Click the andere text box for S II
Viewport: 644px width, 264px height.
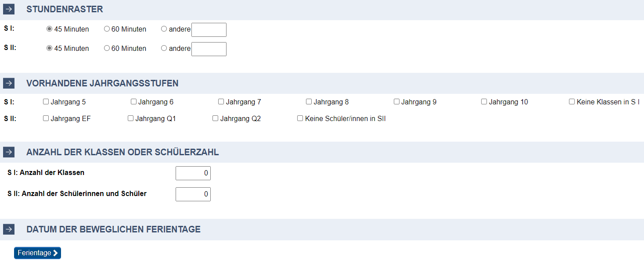pyautogui.click(x=209, y=49)
